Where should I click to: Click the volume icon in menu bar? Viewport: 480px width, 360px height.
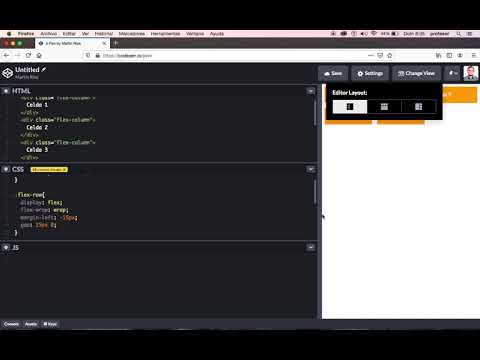pos(364,34)
